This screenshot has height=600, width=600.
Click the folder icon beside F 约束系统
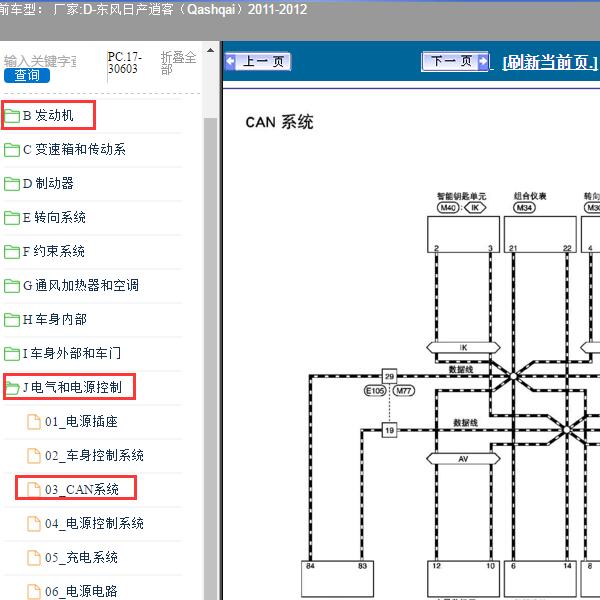(x=12, y=252)
